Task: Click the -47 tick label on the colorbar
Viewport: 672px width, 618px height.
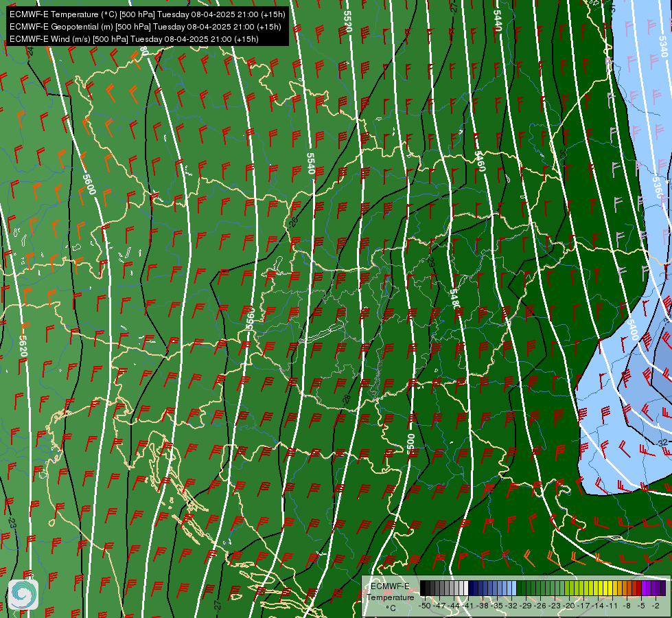Action: (439, 606)
